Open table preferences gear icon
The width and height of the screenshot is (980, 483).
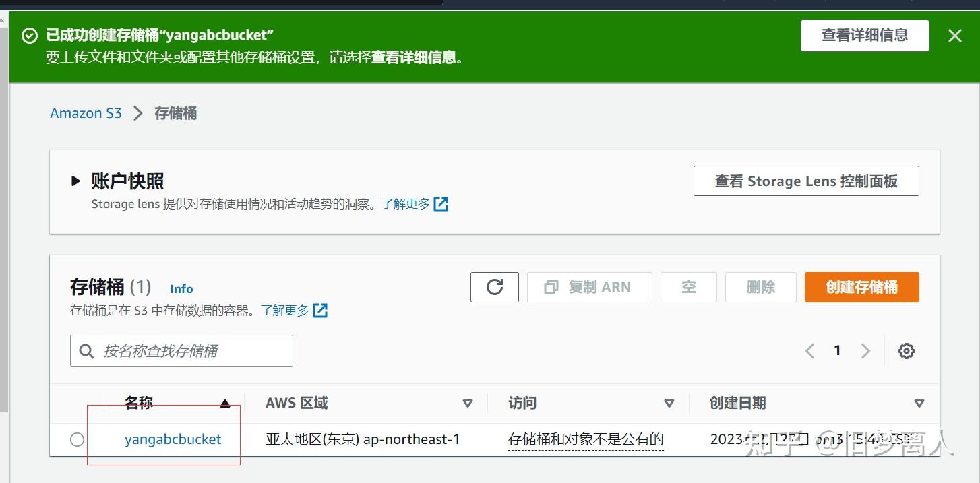[x=907, y=351]
